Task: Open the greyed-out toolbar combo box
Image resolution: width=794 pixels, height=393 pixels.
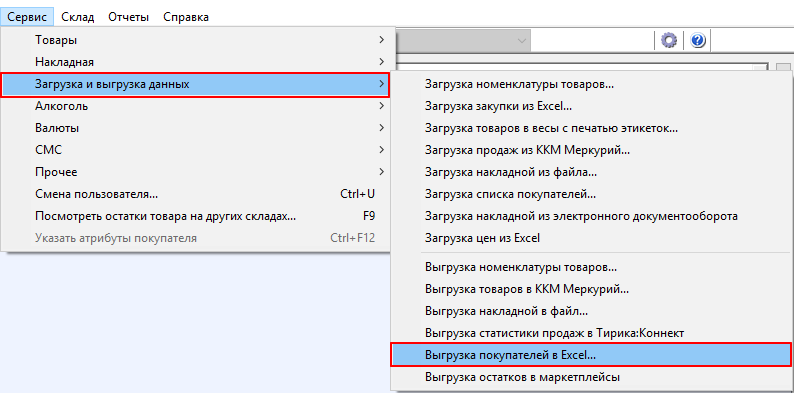Action: 463,41
